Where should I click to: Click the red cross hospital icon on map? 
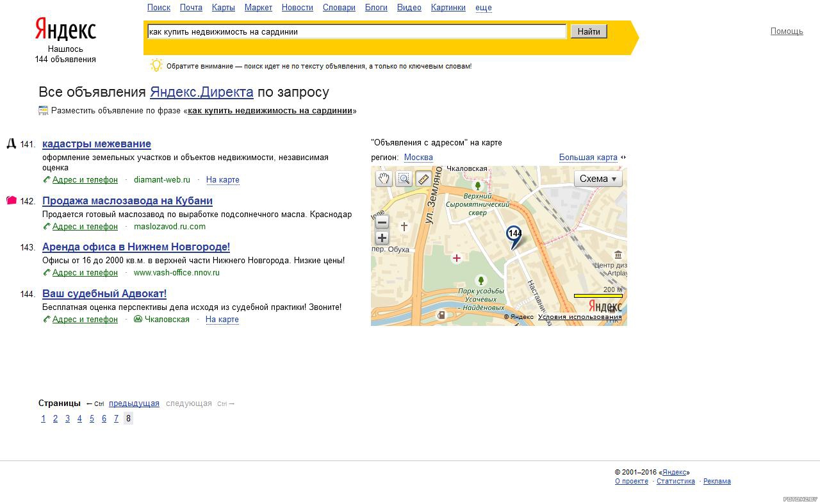click(456, 258)
